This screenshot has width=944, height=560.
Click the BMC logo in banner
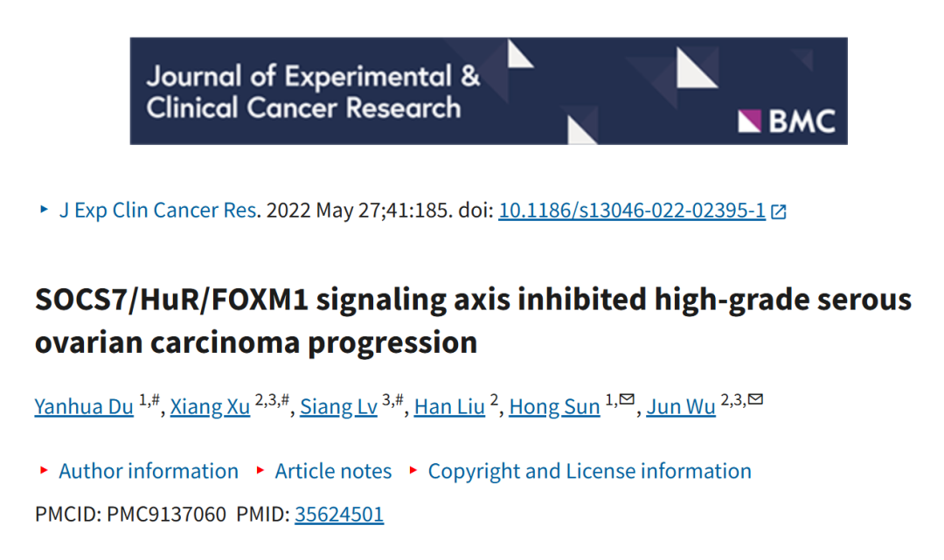(x=787, y=121)
